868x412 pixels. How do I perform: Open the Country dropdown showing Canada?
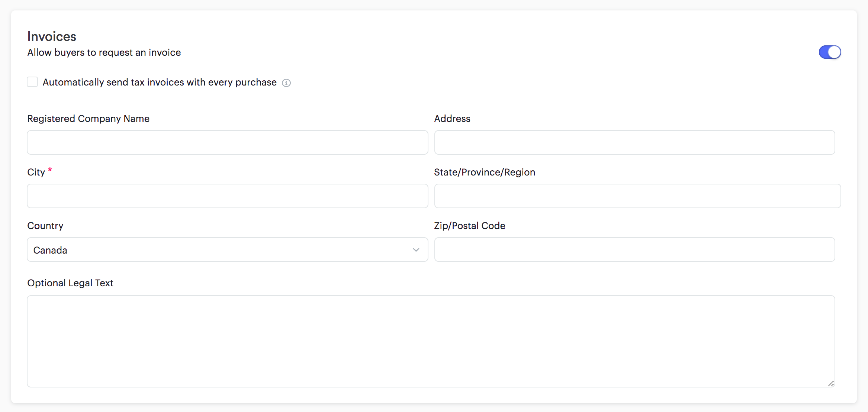(228, 250)
